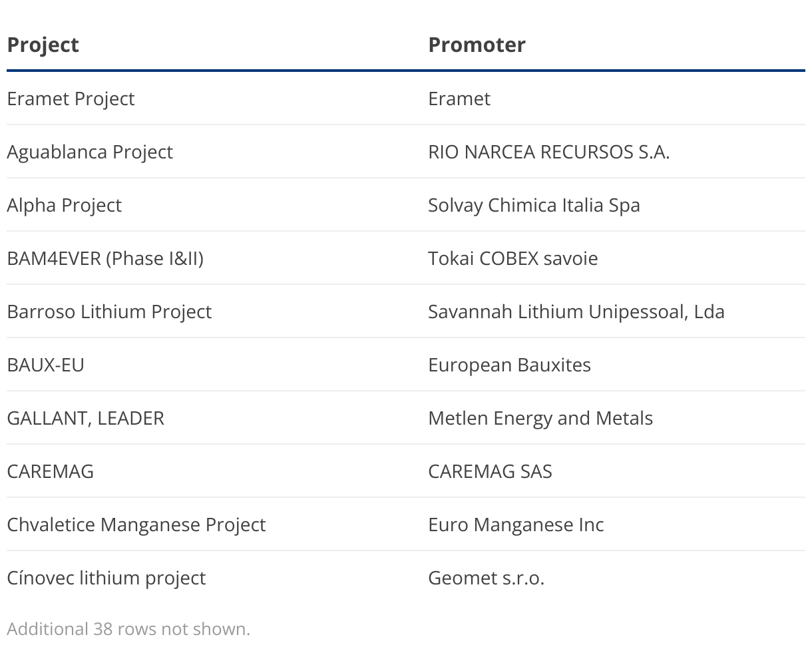Select BAM4EVER (Phase I&II) project cell

105,258
